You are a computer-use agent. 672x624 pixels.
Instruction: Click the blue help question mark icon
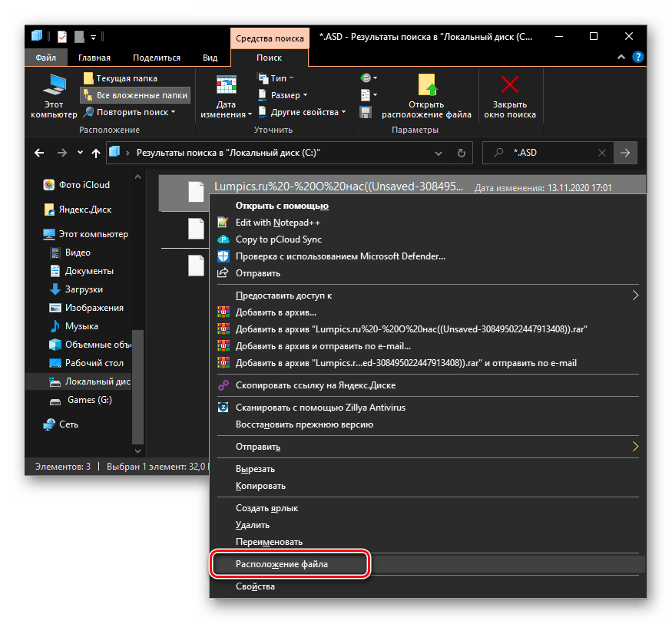point(637,58)
